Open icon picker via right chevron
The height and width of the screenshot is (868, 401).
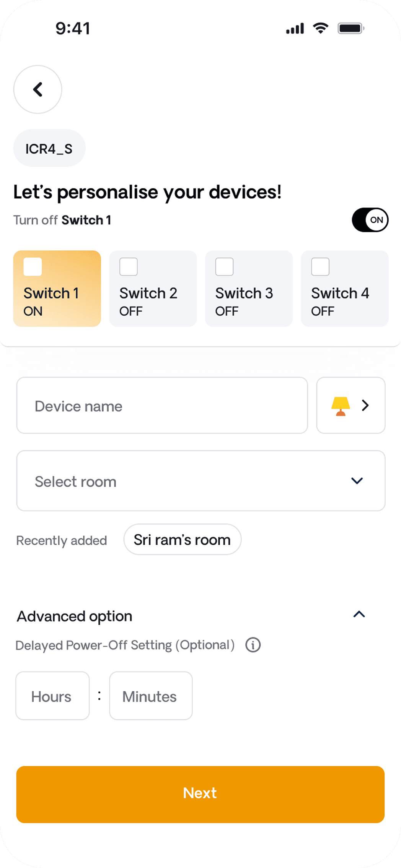pyautogui.click(x=365, y=406)
